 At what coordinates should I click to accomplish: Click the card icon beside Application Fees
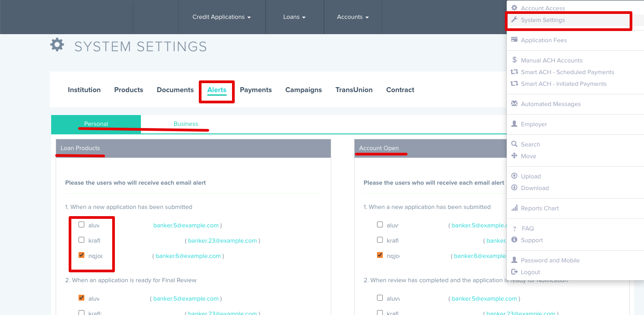tap(514, 40)
